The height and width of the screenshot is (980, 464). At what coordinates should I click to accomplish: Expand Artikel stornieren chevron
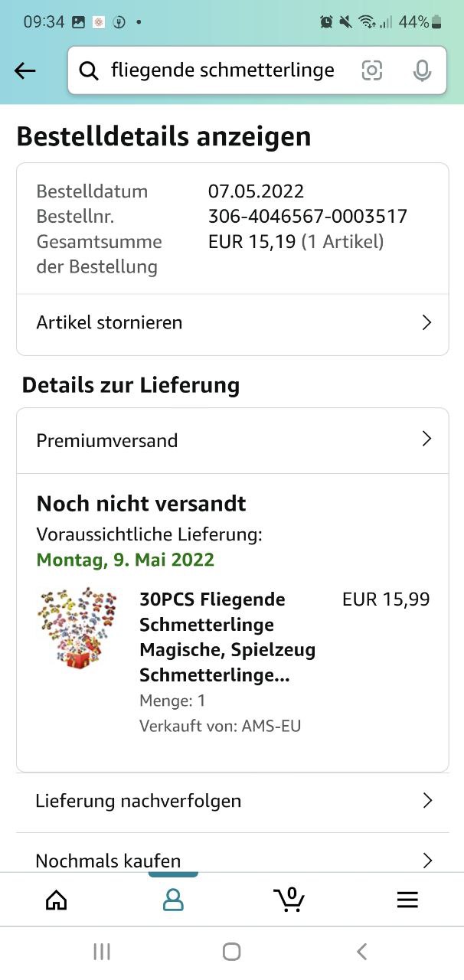pyautogui.click(x=427, y=322)
